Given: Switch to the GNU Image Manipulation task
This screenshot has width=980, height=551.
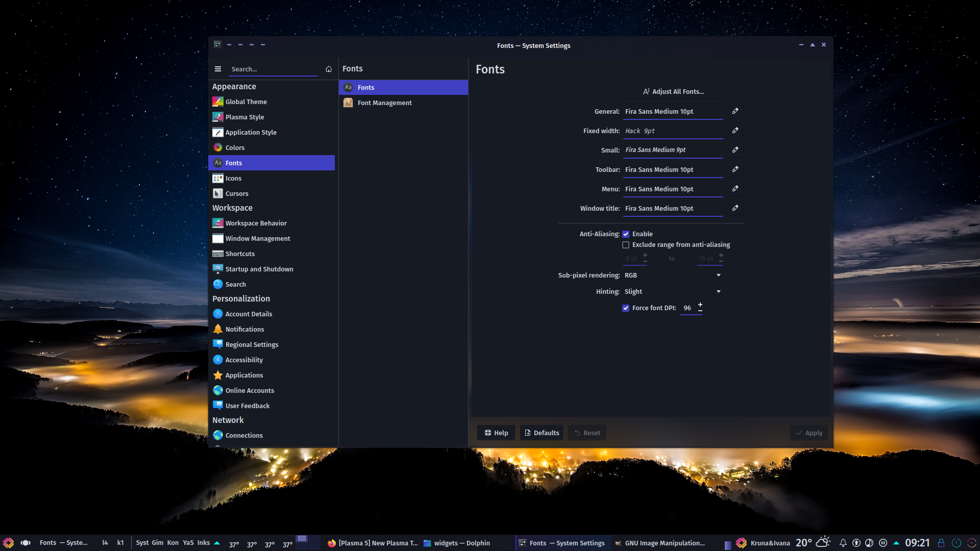Looking at the screenshot, I should [x=659, y=543].
